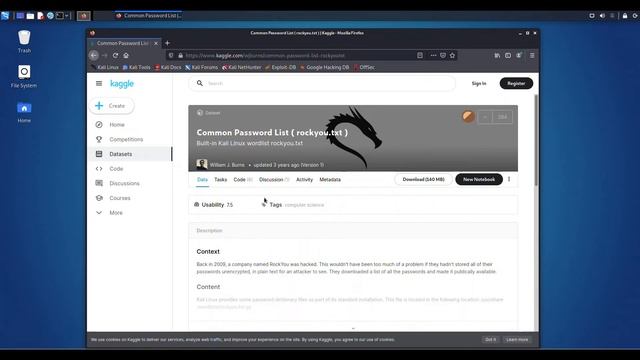Open Exploit-DB bookmark
Screen dimensions: 640x360
point(280,67)
